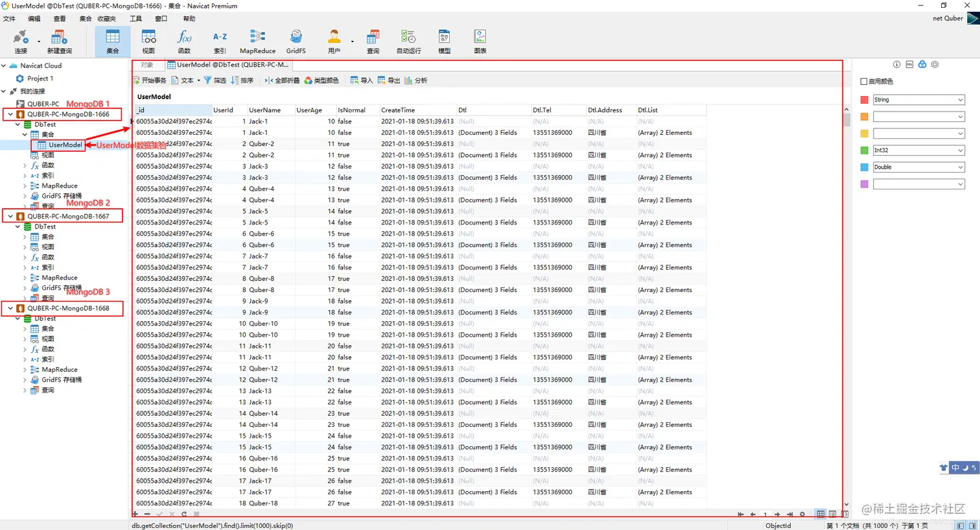
Task: Click the 导出 (Export) button
Action: click(389, 80)
